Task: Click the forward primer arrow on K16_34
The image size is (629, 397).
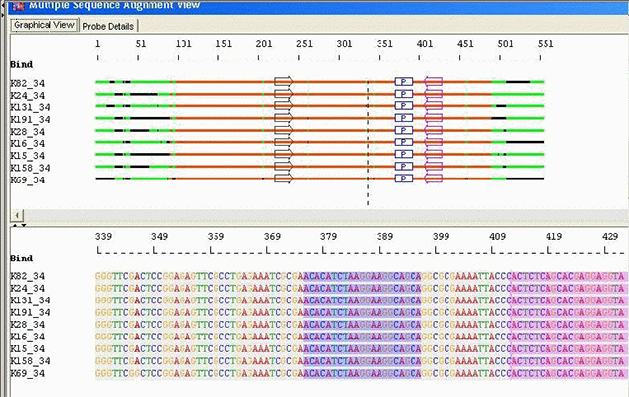Action: point(284,142)
